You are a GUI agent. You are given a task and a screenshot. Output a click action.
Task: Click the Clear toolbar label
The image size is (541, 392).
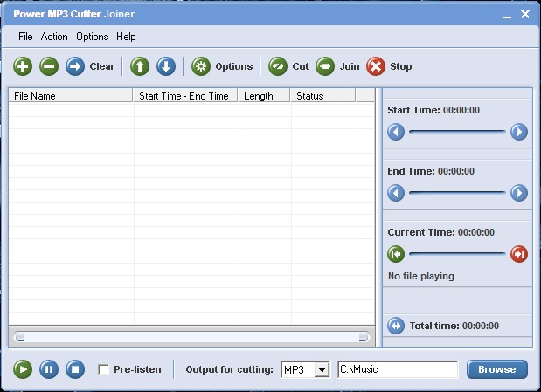pos(101,66)
